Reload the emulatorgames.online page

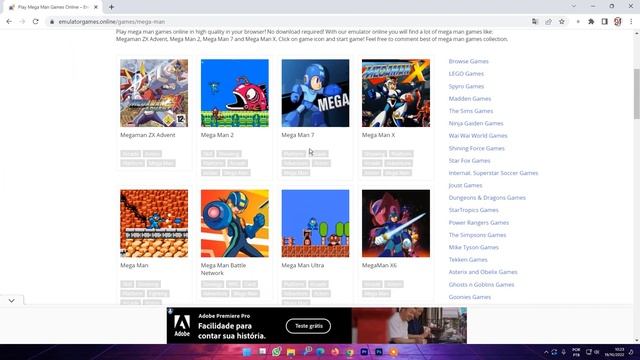tap(36, 22)
